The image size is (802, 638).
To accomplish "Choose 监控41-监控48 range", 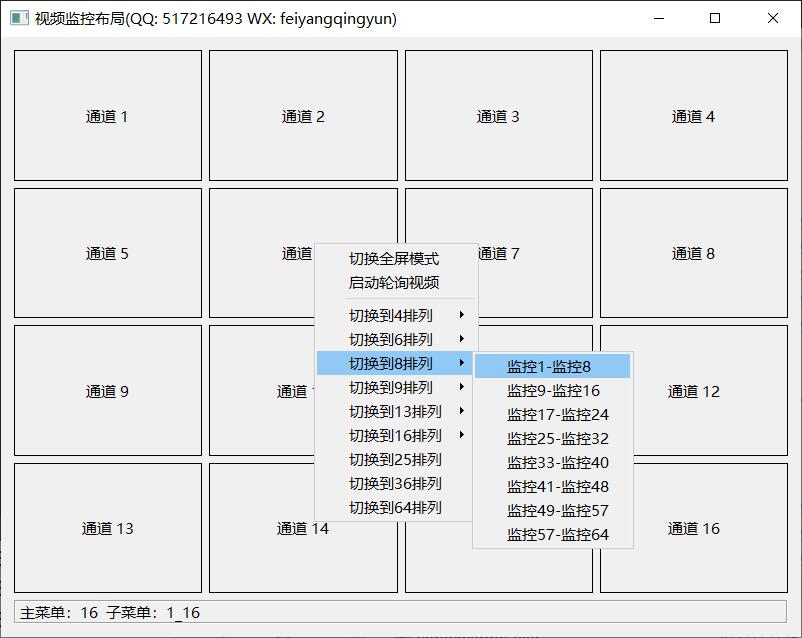I will pos(557,487).
